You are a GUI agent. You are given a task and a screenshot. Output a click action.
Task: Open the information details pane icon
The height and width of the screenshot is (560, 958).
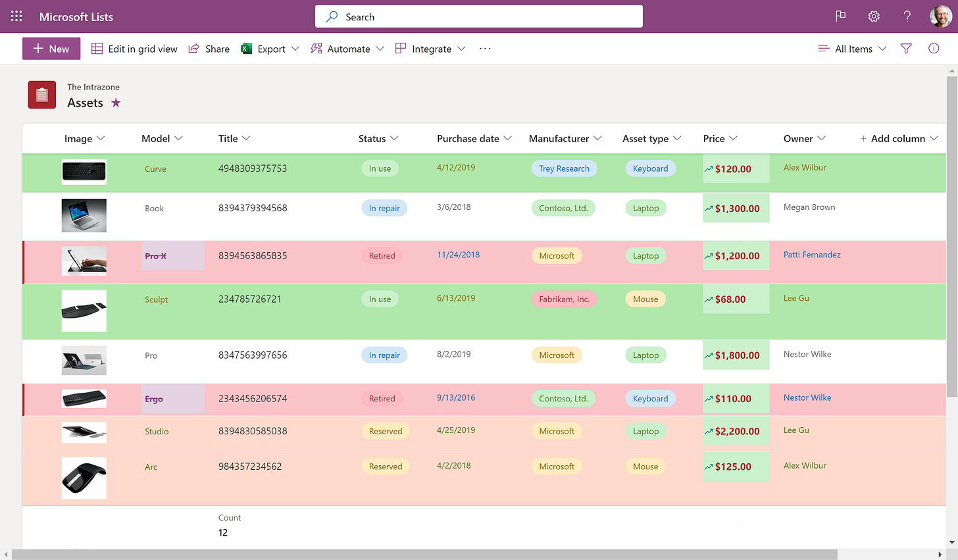point(934,48)
